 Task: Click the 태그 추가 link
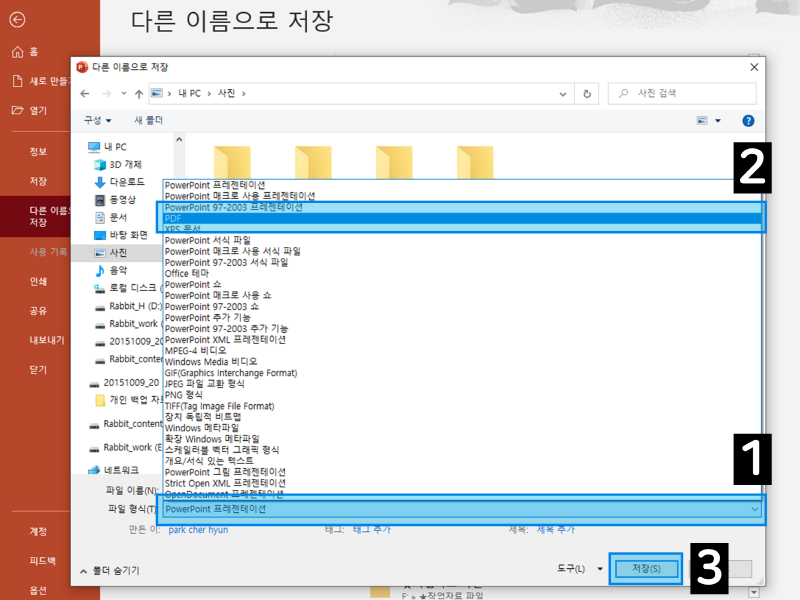click(x=372, y=530)
